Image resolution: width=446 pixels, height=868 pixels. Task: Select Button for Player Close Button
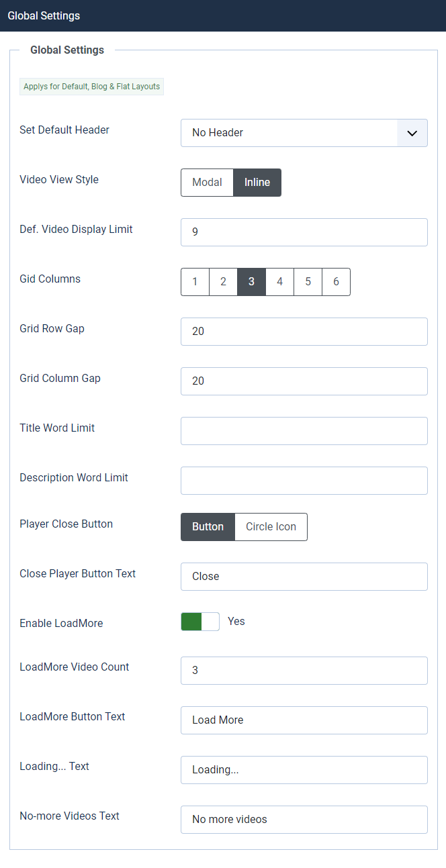pyautogui.click(x=208, y=527)
